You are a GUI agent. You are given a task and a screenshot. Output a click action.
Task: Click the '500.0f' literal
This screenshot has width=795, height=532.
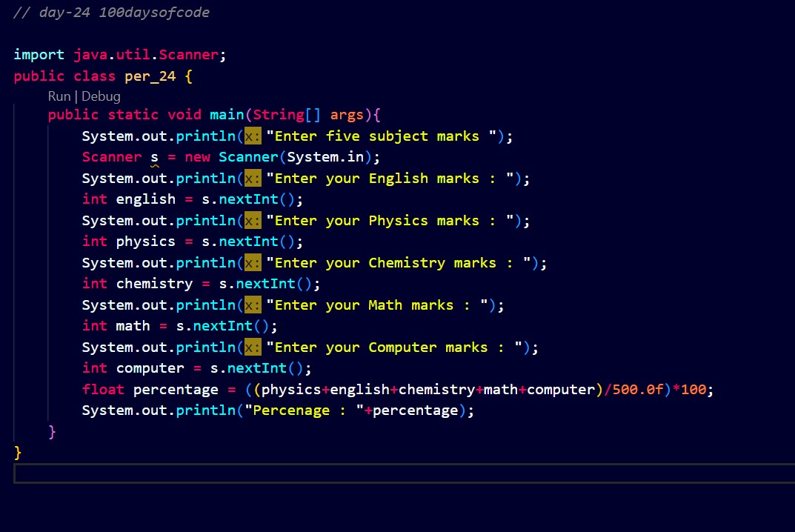(x=638, y=390)
